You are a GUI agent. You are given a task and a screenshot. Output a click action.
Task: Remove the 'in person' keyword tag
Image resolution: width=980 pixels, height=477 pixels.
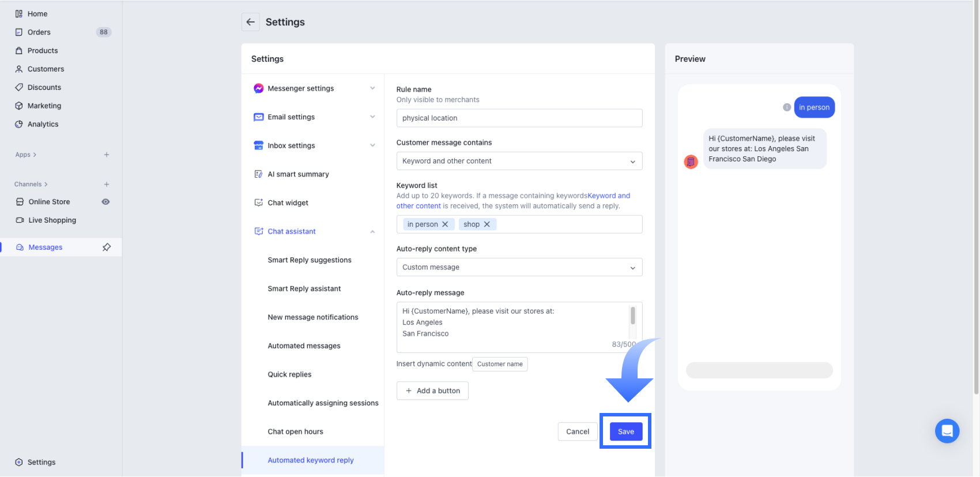(445, 224)
